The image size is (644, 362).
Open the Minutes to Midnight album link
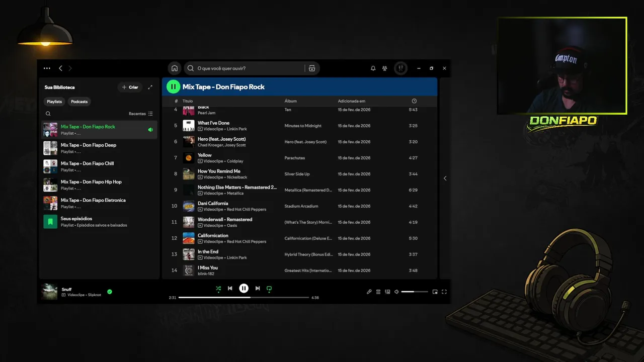coord(303,126)
